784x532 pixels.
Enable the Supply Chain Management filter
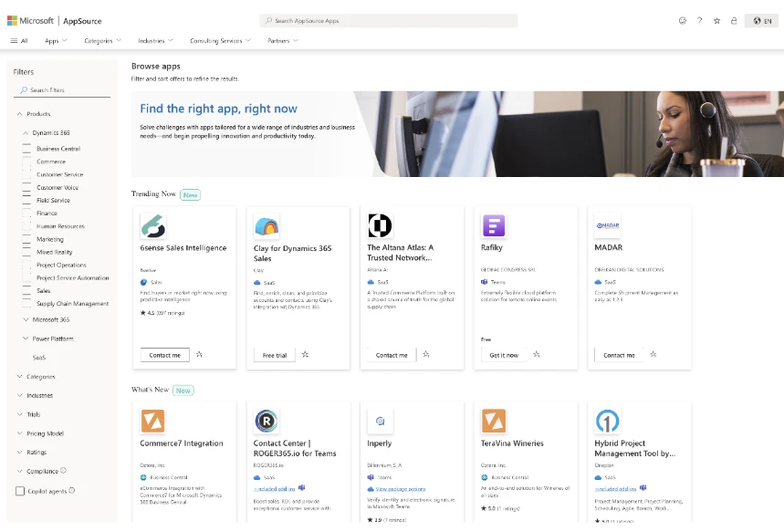[27, 304]
